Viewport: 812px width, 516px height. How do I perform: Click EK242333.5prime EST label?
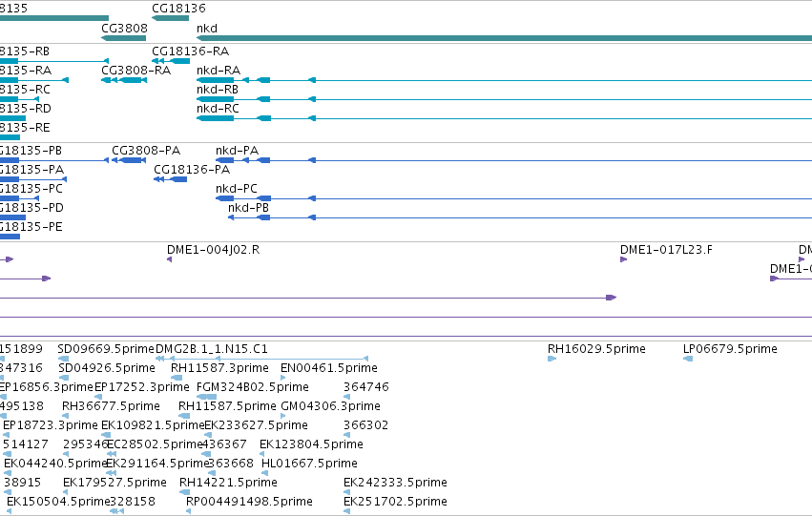(x=395, y=484)
